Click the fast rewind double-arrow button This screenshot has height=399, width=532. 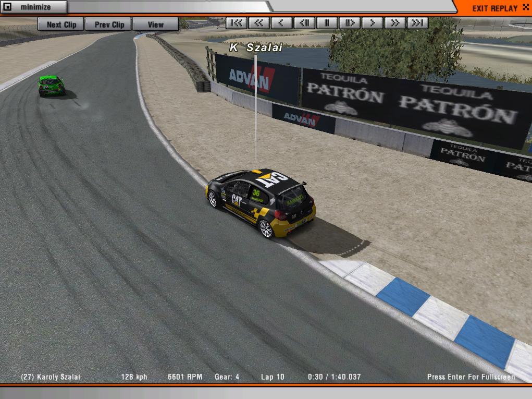(259, 23)
